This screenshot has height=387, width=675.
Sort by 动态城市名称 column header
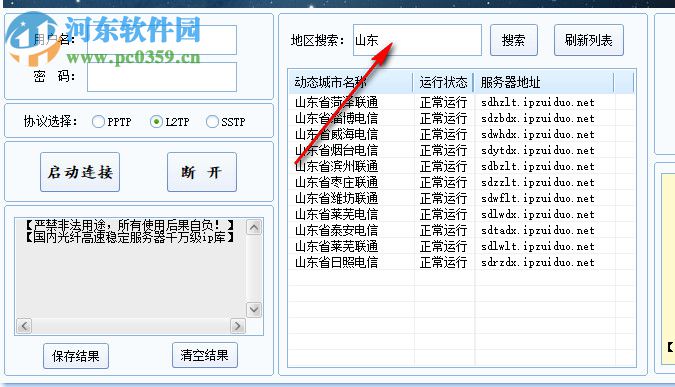(351, 82)
